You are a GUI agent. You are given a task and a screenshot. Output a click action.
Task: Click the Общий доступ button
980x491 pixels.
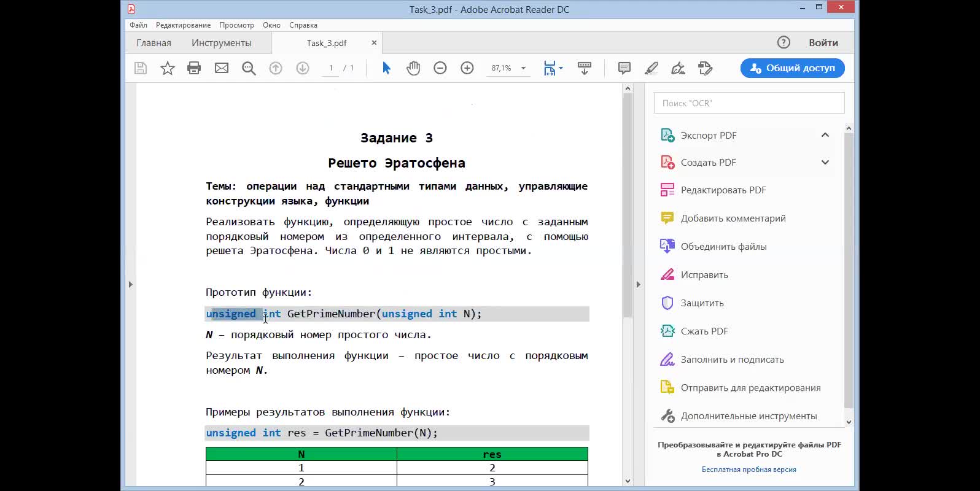[792, 68]
